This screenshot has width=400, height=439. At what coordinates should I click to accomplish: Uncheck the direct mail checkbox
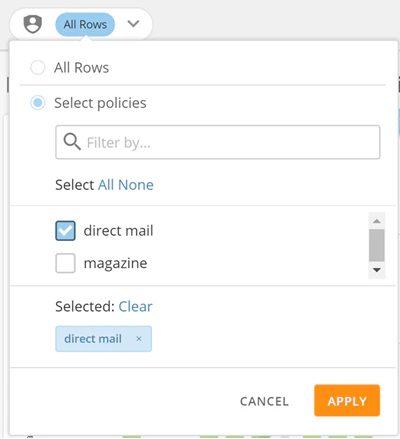[65, 231]
